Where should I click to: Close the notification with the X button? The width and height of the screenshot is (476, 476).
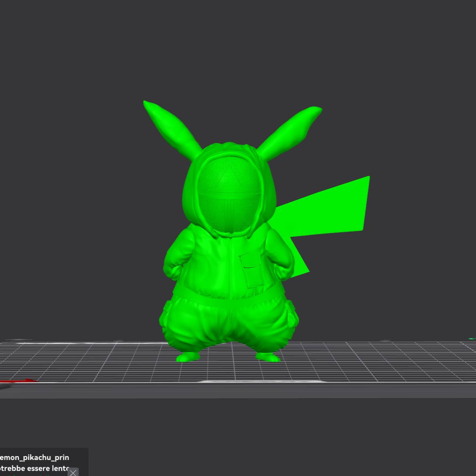73,472
